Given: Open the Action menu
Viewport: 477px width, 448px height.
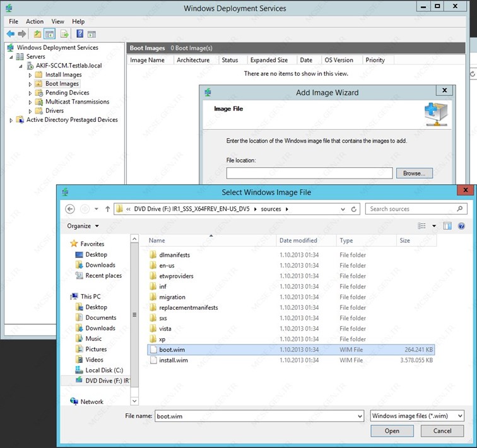Looking at the screenshot, I should 35,21.
